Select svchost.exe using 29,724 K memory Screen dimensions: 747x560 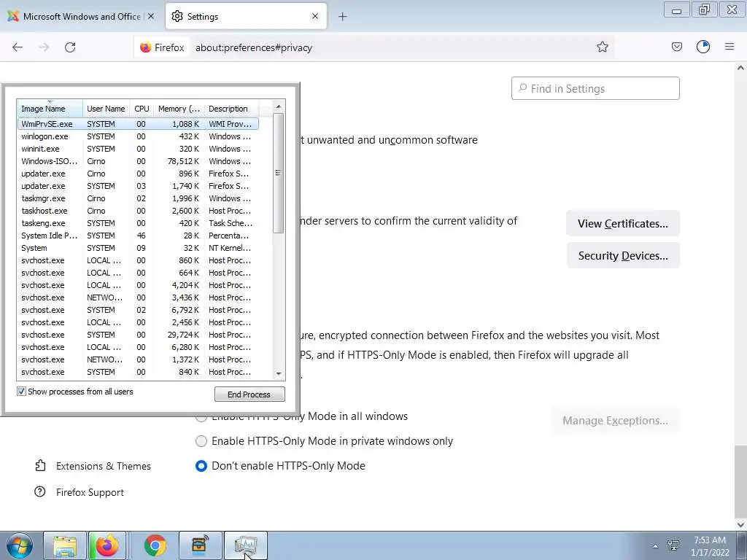138,335
